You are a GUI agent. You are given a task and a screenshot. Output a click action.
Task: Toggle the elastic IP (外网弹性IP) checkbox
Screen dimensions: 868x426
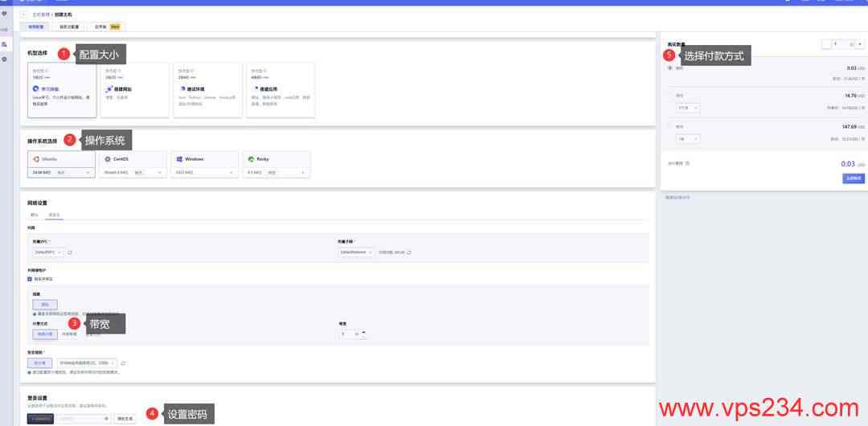tap(30, 279)
